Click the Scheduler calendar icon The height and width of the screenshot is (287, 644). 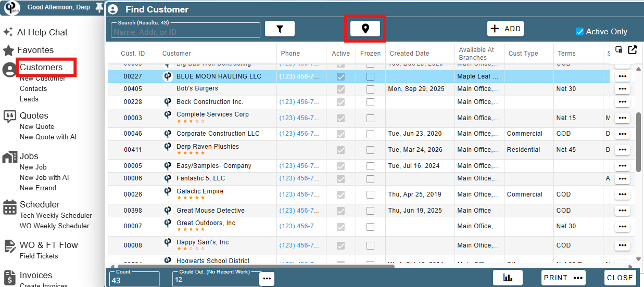point(10,207)
